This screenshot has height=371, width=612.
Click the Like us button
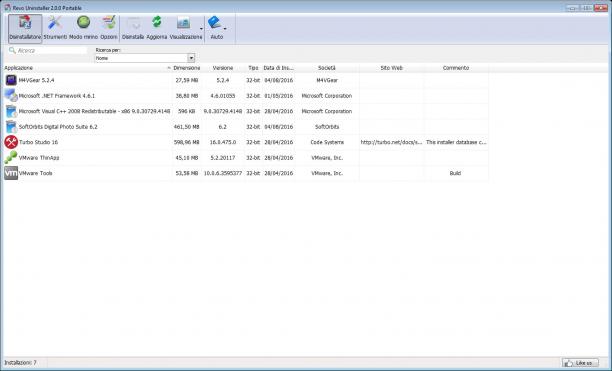coord(580,363)
